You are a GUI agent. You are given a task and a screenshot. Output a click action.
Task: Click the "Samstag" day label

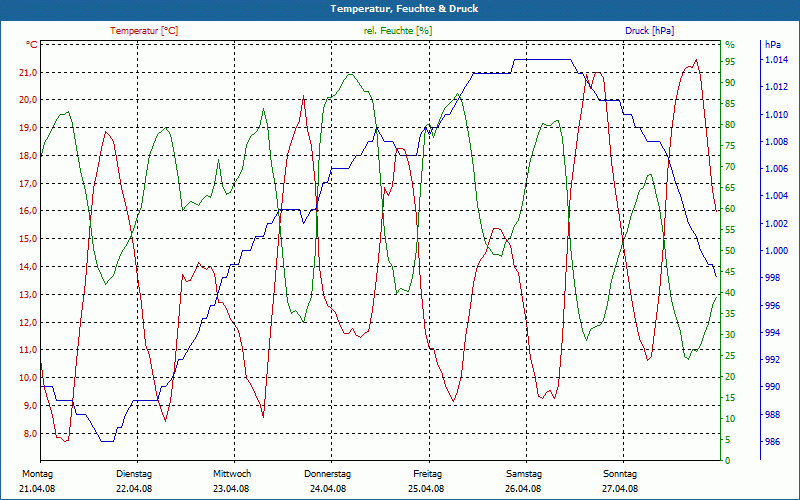(524, 474)
